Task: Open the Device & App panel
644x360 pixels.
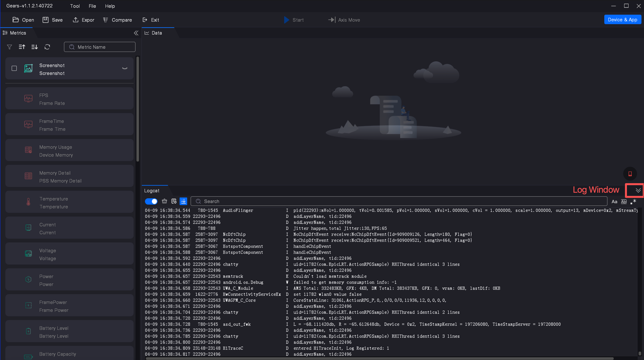Action: pos(622,20)
